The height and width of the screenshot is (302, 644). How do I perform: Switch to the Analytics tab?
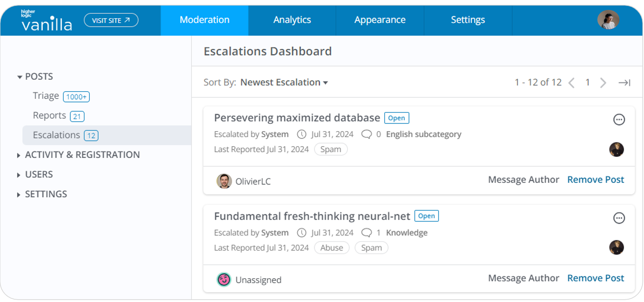pos(292,20)
